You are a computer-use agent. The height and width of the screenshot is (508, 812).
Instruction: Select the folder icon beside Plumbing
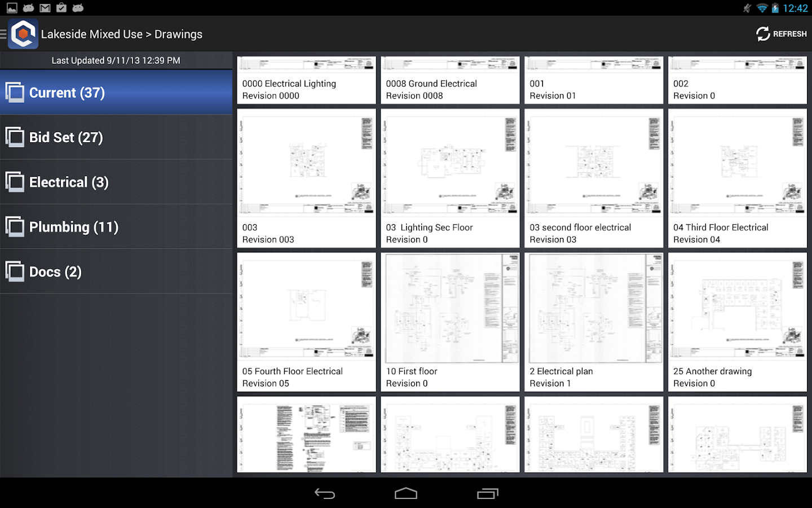[15, 226]
